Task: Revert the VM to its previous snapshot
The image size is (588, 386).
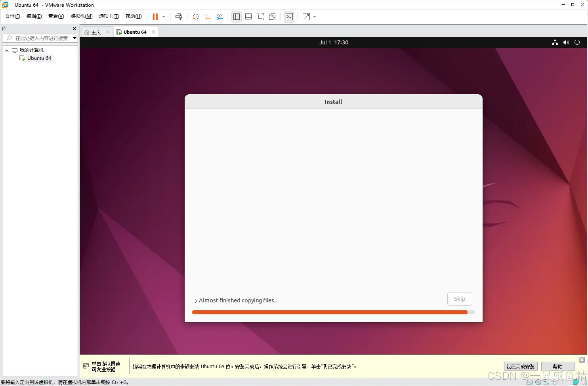Action: pos(208,17)
